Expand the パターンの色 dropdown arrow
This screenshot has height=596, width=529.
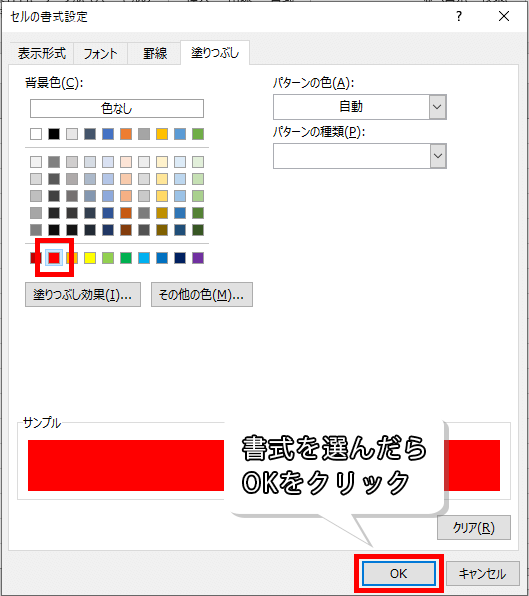click(438, 107)
